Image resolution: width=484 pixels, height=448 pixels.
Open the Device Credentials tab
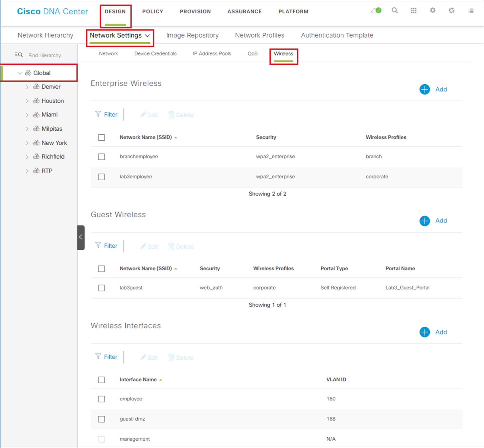(155, 53)
